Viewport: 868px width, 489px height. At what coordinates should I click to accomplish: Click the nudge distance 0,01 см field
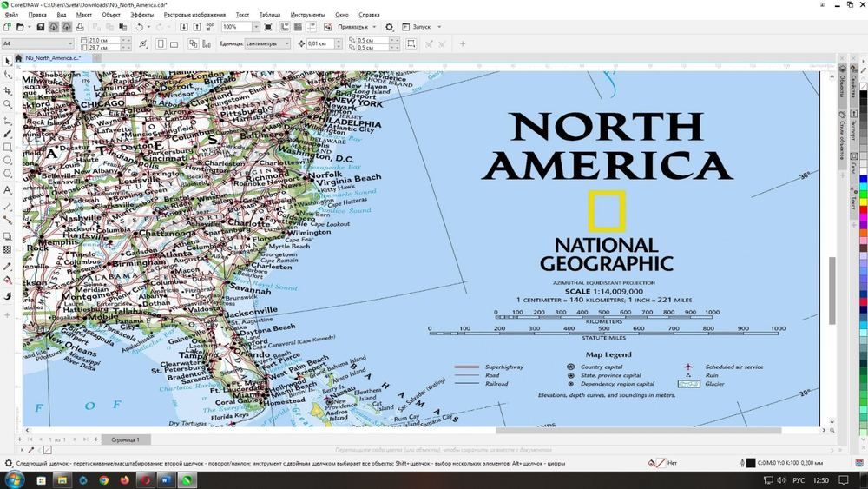pyautogui.click(x=319, y=43)
